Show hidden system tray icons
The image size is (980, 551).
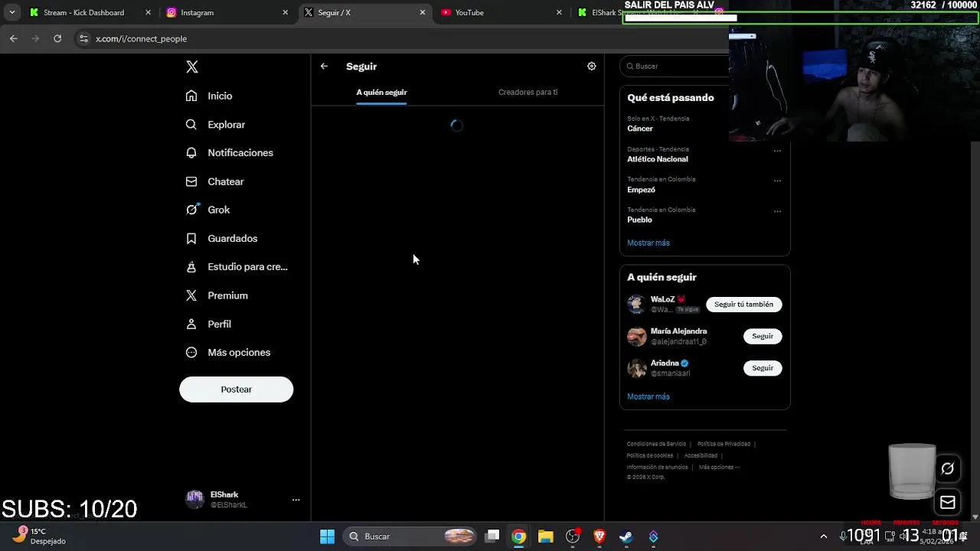point(824,536)
